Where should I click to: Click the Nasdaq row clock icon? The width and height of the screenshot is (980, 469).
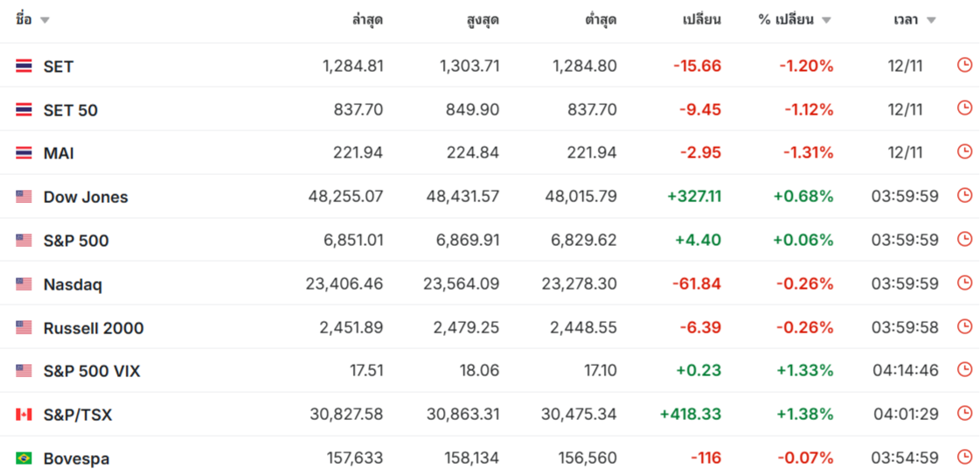(x=964, y=283)
